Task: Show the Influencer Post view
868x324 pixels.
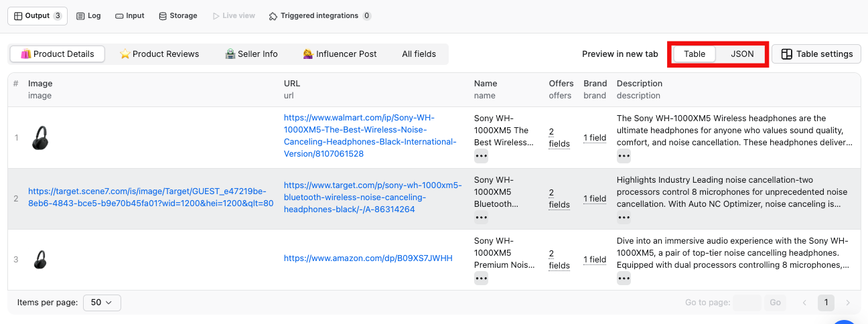Action: point(340,54)
